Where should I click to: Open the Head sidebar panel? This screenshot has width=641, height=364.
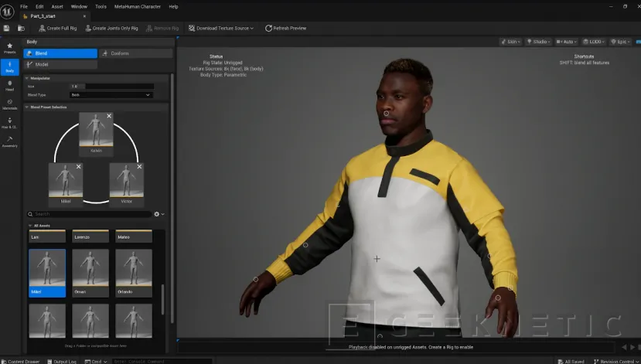click(10, 85)
